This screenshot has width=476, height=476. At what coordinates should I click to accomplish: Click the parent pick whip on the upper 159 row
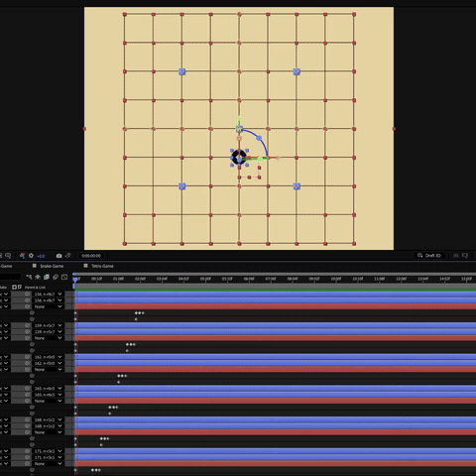point(28,325)
